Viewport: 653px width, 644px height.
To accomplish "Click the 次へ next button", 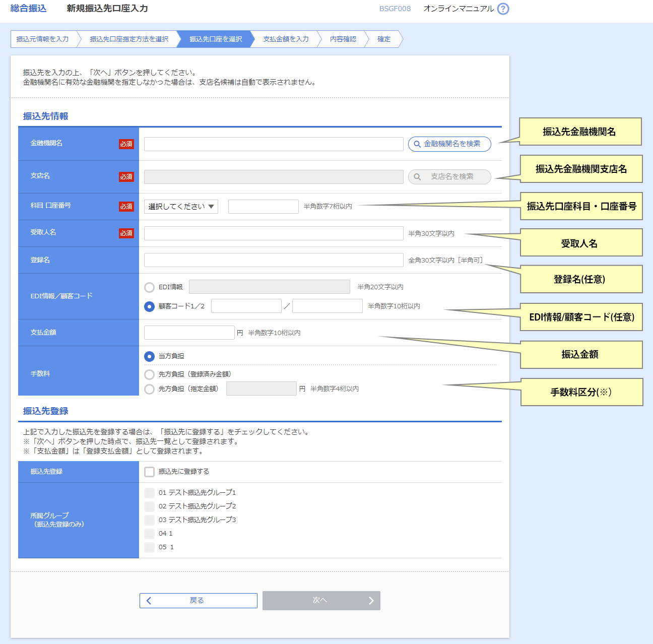I will pos(321,601).
